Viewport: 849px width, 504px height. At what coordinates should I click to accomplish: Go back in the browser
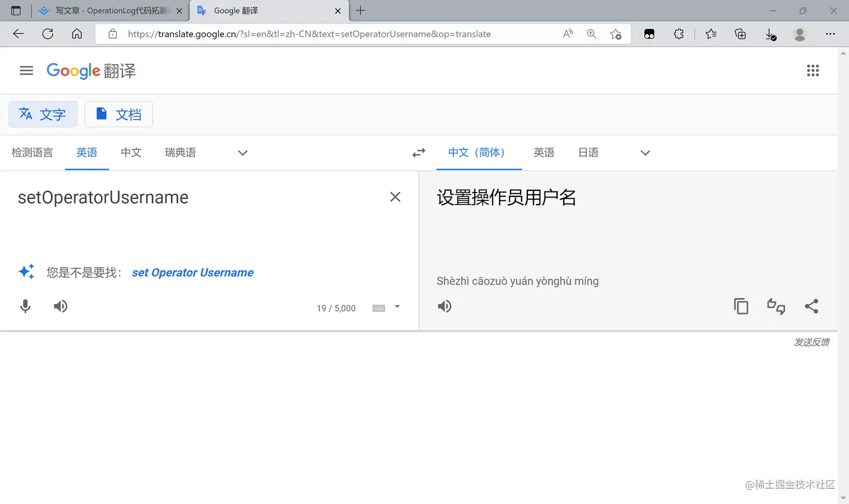[19, 34]
